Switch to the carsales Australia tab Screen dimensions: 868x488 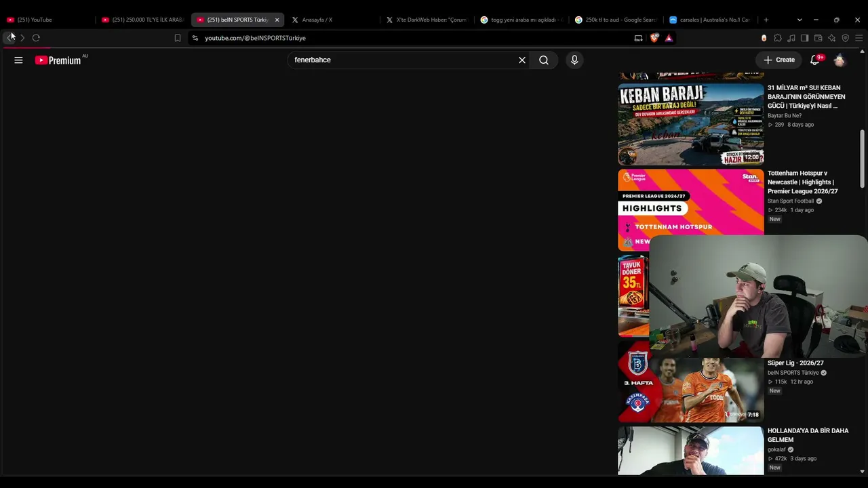709,20
